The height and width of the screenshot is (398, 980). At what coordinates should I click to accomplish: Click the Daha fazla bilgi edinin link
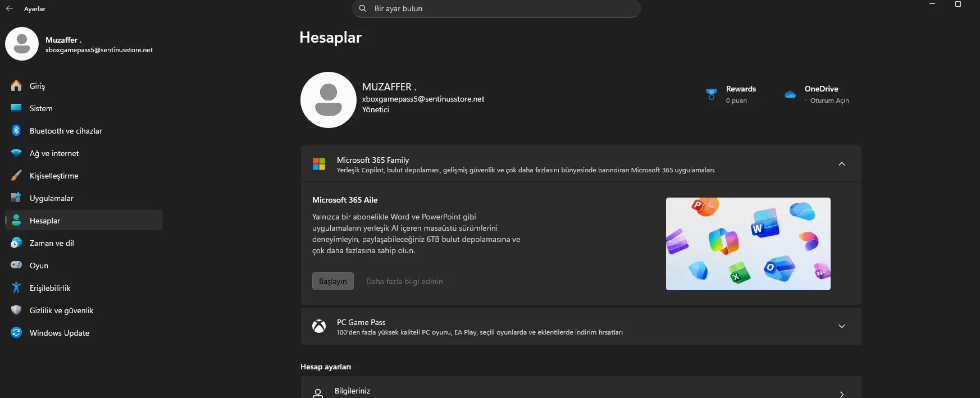coord(404,281)
